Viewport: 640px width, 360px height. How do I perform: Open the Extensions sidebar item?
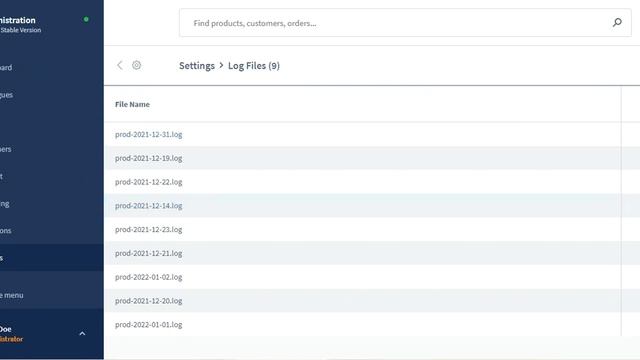[5, 230]
